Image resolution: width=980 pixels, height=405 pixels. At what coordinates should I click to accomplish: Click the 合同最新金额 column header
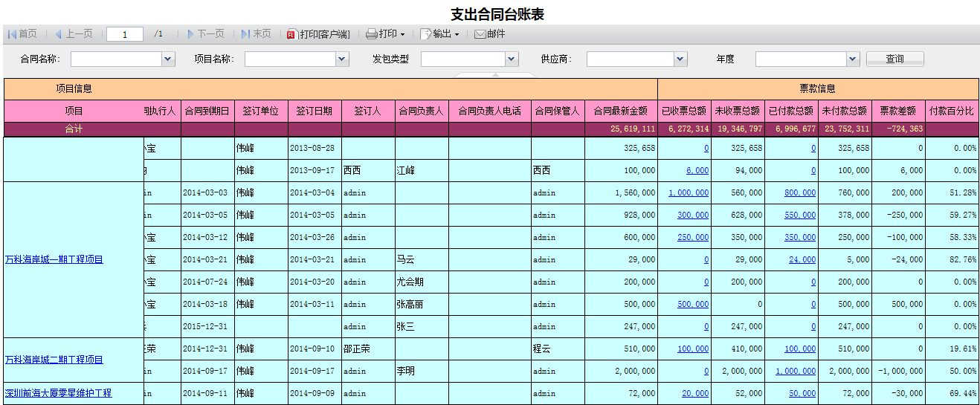621,111
